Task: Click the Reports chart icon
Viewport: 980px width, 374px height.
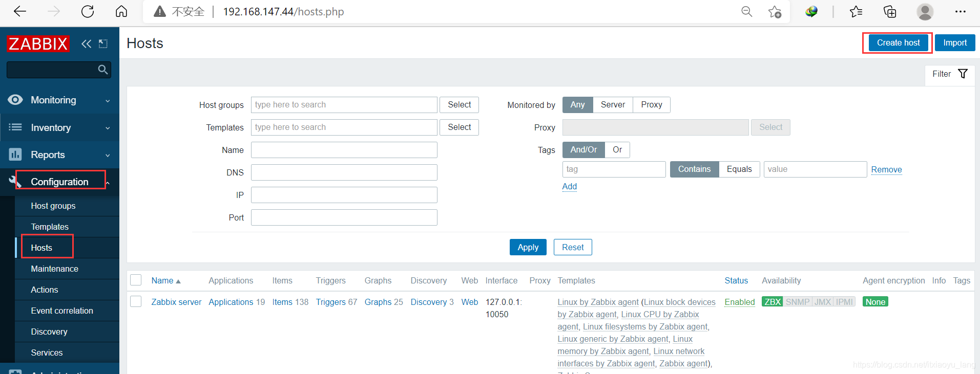Action: click(x=15, y=154)
